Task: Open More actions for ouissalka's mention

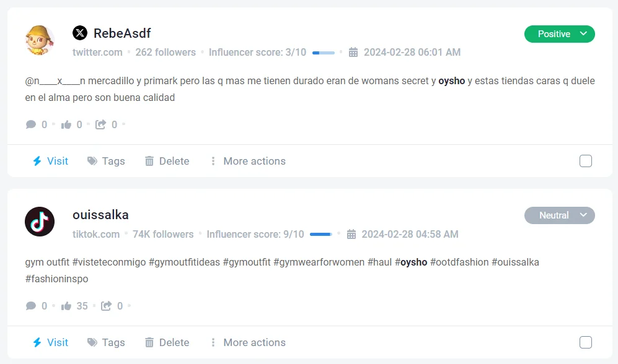Action: [247, 342]
